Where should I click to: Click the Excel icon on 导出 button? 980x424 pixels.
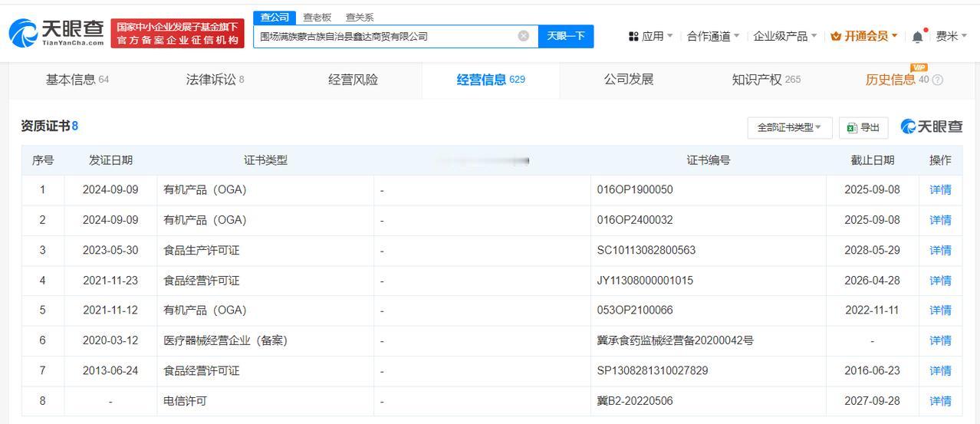coord(851,128)
